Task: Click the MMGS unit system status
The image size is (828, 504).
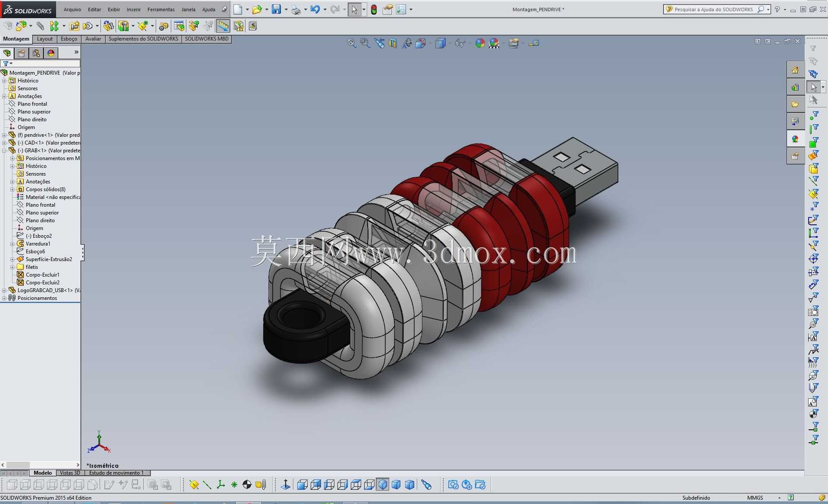Action: (x=755, y=498)
